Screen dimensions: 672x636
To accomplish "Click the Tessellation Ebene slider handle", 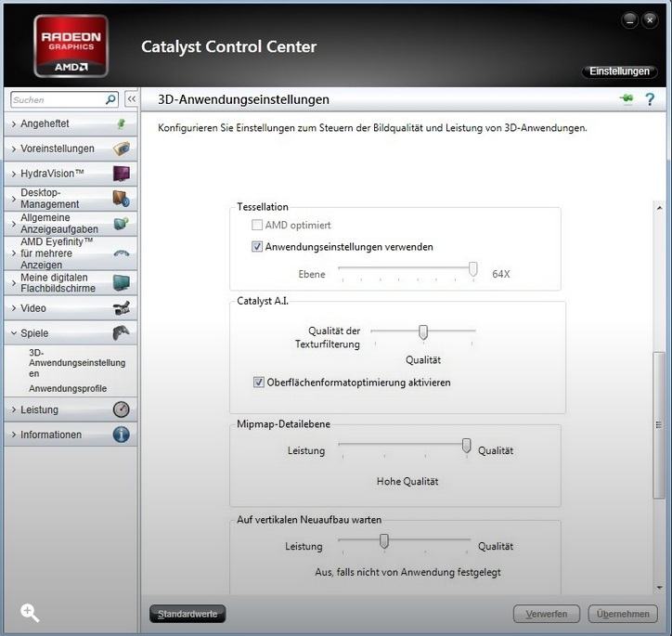I will (x=472, y=269).
